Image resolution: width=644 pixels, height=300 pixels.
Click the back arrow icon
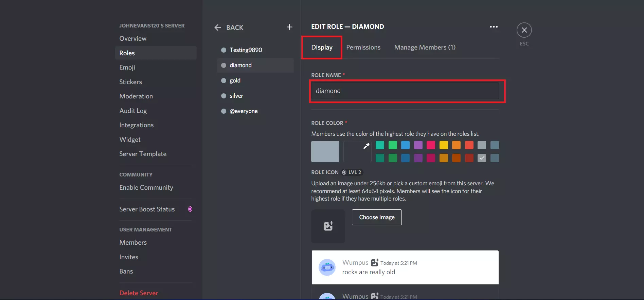coord(218,27)
